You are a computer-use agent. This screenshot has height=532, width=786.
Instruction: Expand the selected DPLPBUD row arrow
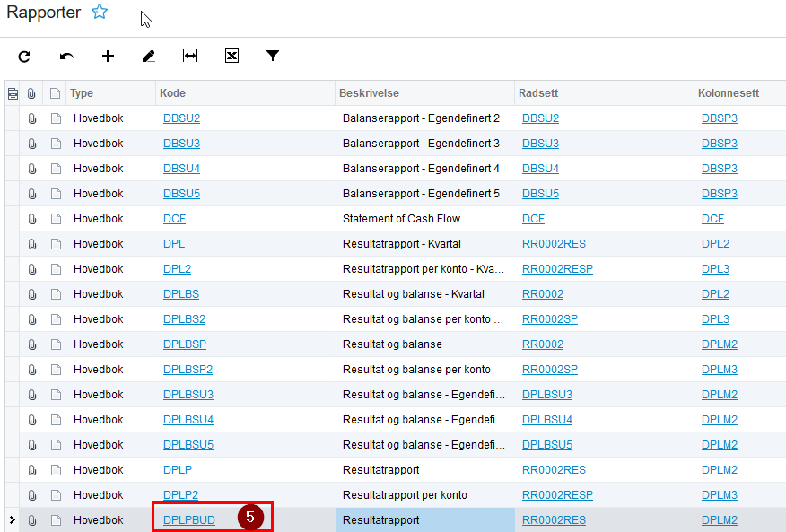coord(12,520)
